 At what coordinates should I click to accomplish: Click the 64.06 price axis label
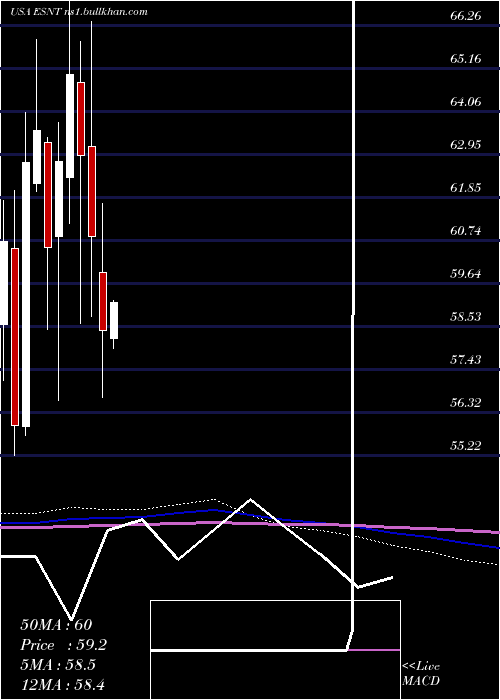point(467,102)
